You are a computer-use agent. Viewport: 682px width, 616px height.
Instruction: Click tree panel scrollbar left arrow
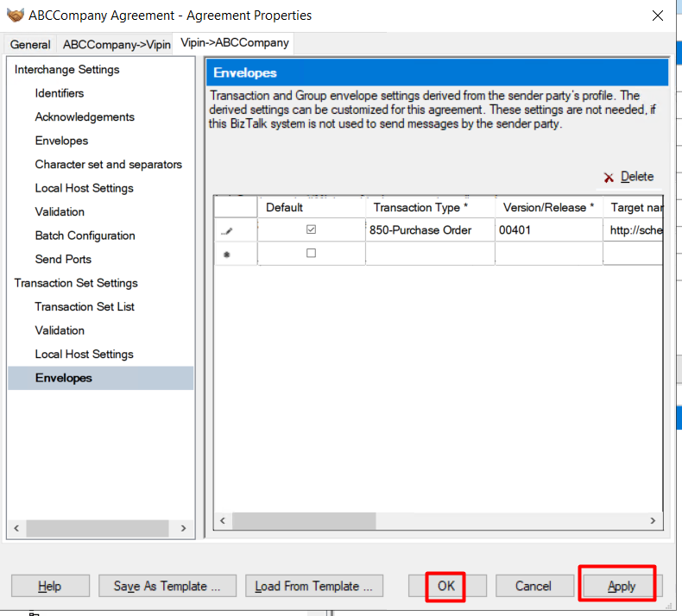[x=16, y=528]
